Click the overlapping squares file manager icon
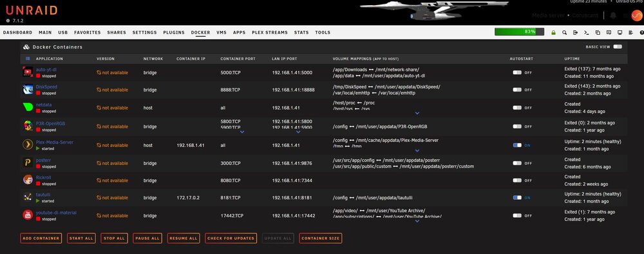 pyautogui.click(x=598, y=32)
